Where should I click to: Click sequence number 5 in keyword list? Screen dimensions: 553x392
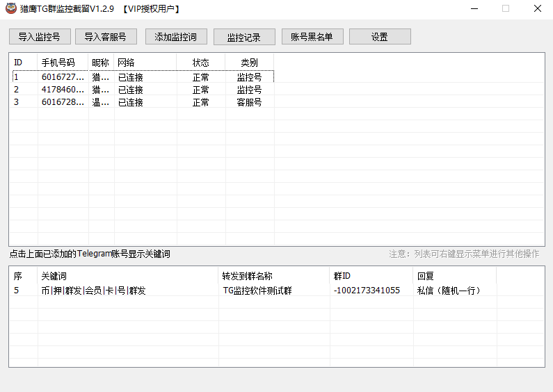[x=16, y=290]
